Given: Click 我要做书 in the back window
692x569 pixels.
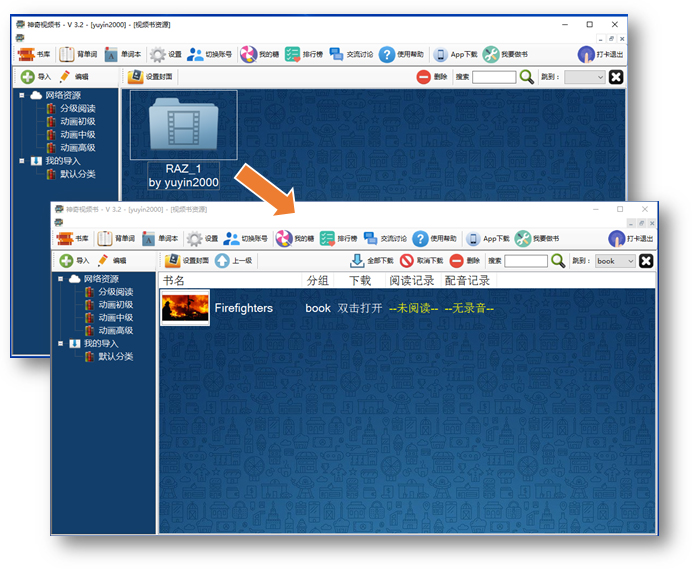Looking at the screenshot, I should 505,54.
